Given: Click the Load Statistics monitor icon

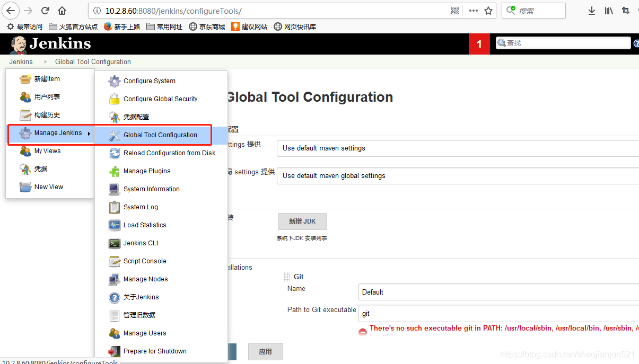Looking at the screenshot, I should point(115,225).
